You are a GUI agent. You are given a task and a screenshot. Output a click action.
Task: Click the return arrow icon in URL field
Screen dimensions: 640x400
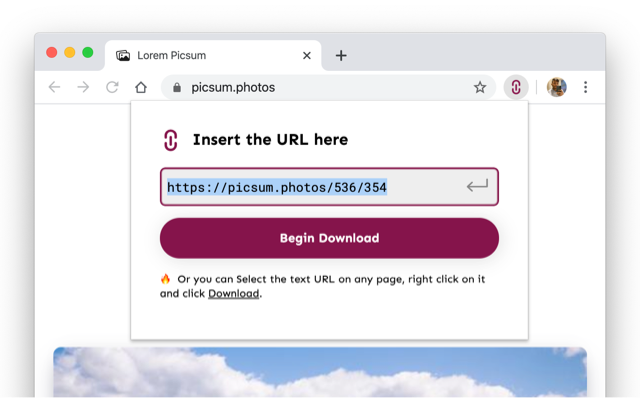click(477, 186)
